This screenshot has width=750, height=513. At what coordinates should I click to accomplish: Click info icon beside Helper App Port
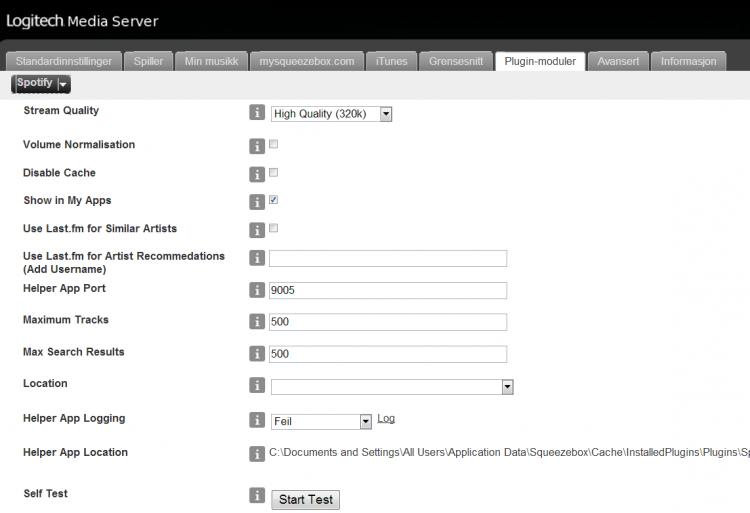pyautogui.click(x=257, y=290)
